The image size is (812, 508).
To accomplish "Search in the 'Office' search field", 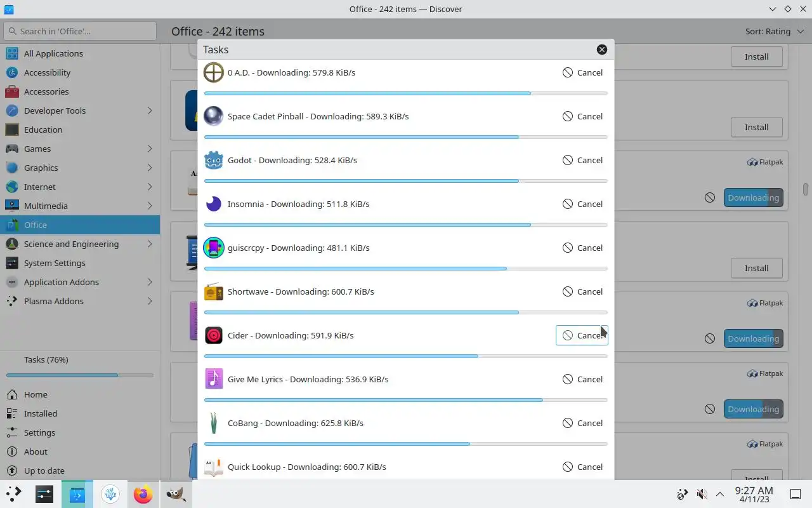I will tap(80, 31).
